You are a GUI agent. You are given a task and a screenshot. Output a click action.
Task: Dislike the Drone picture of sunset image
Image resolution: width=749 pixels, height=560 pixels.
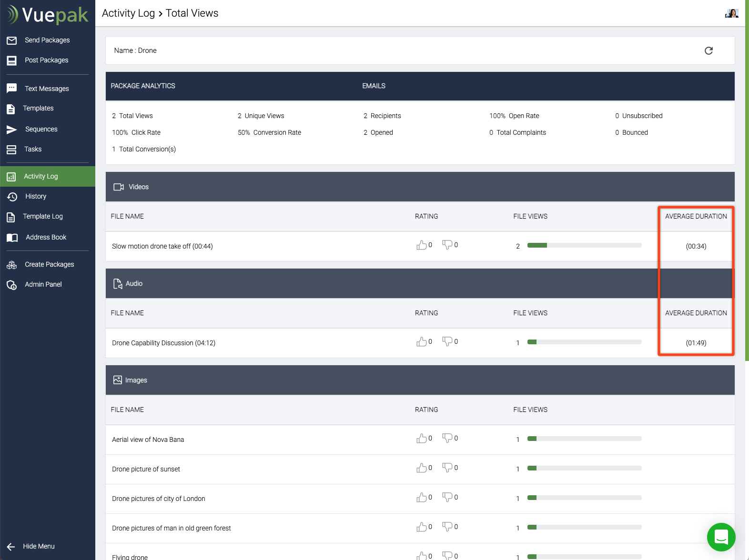tap(447, 468)
